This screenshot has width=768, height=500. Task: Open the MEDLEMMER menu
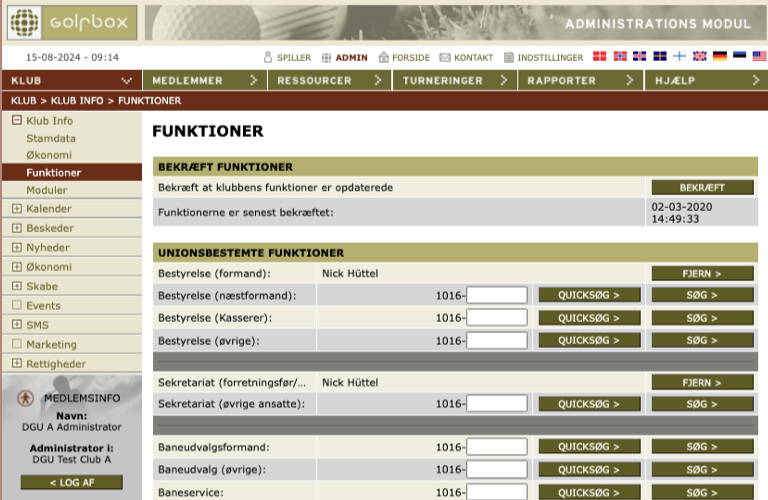[205, 80]
